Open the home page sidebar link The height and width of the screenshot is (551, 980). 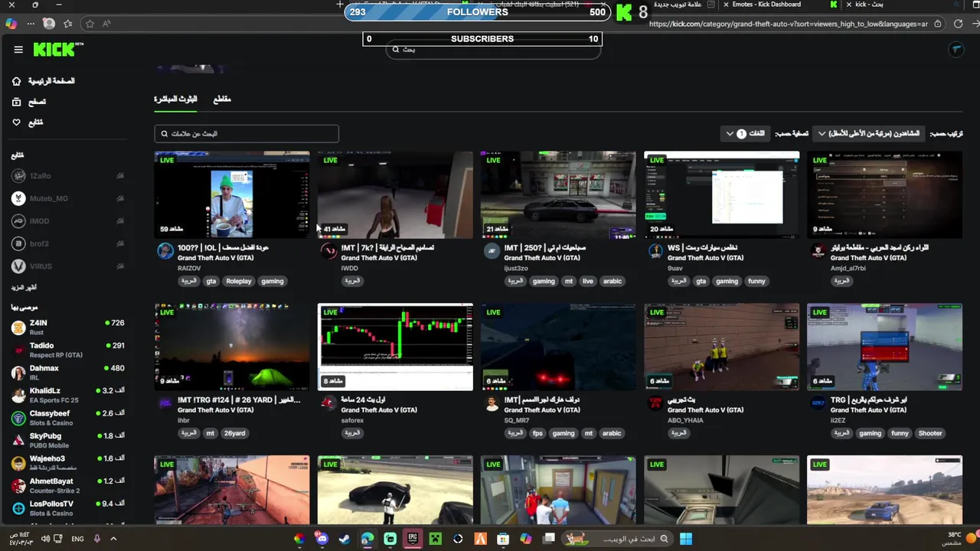point(44,81)
